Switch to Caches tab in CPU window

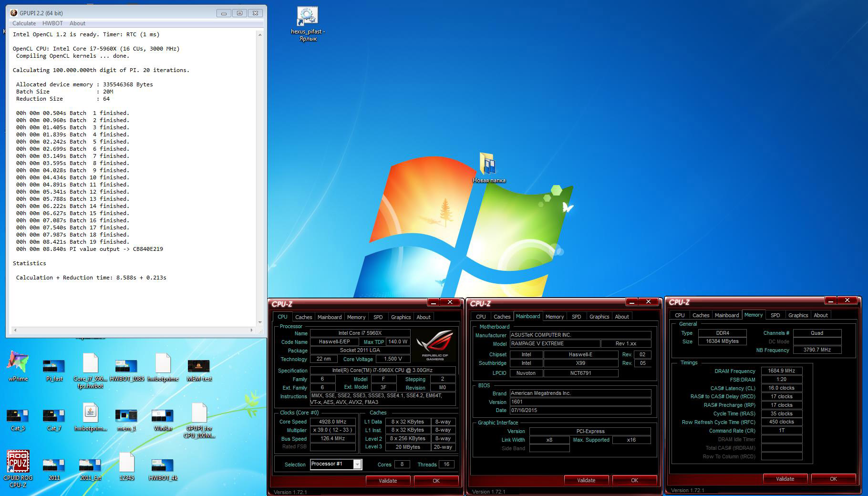pos(303,317)
